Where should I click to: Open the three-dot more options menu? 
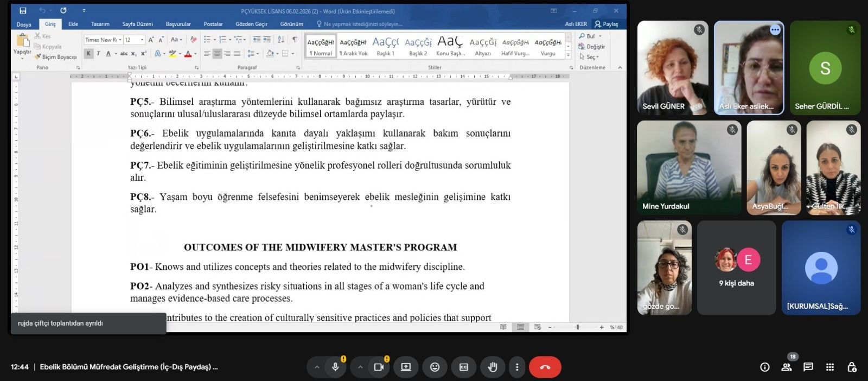tap(516, 367)
